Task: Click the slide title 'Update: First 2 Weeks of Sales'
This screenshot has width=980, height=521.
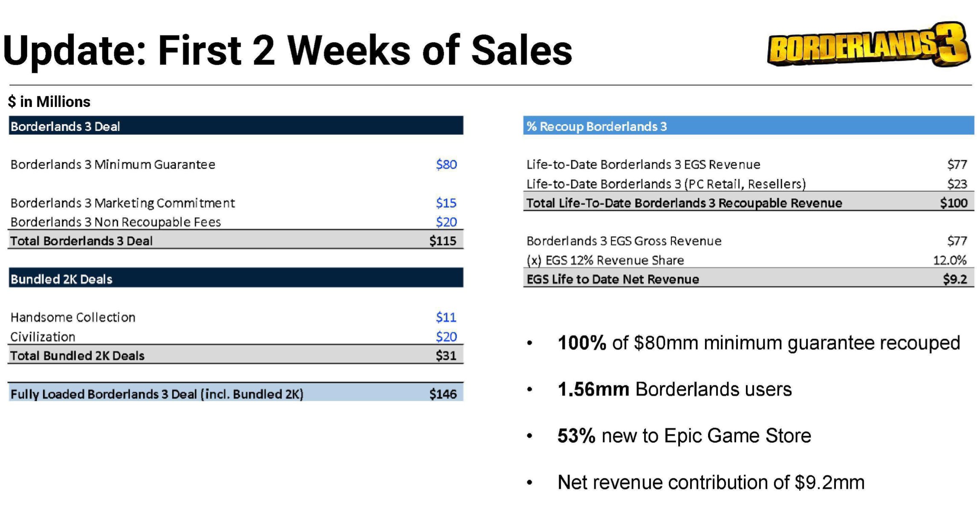Action: (x=287, y=51)
